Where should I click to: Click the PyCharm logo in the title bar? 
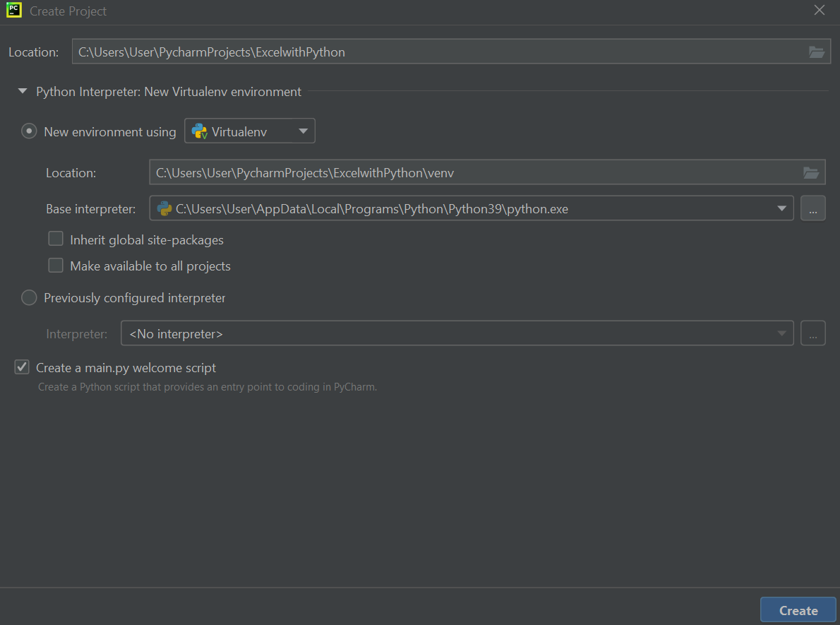(13, 11)
